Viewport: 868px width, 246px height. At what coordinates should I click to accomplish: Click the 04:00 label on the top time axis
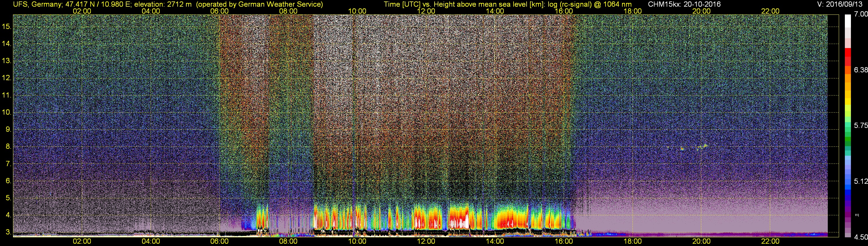pos(151,11)
